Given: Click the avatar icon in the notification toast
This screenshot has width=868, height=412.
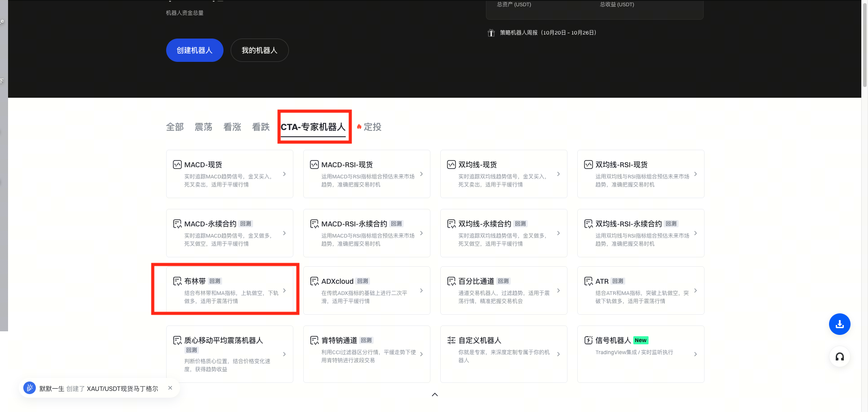Looking at the screenshot, I should pyautogui.click(x=30, y=388).
